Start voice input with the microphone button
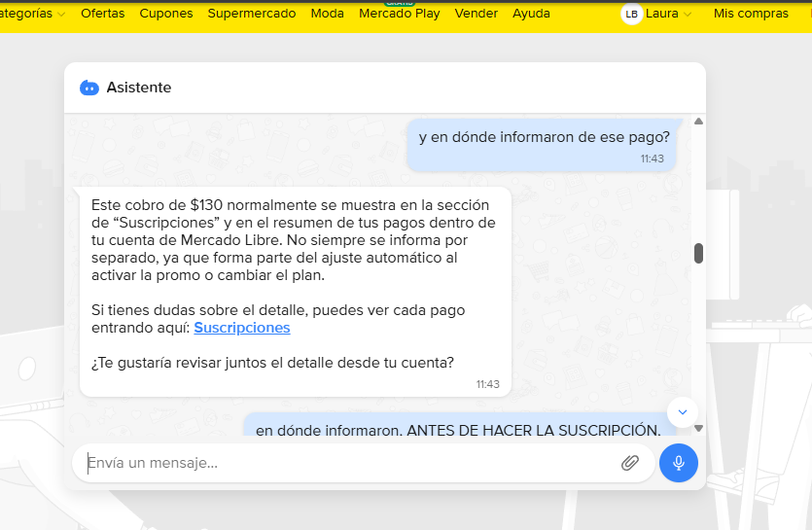Screen dimensions: 812x530 (679, 463)
